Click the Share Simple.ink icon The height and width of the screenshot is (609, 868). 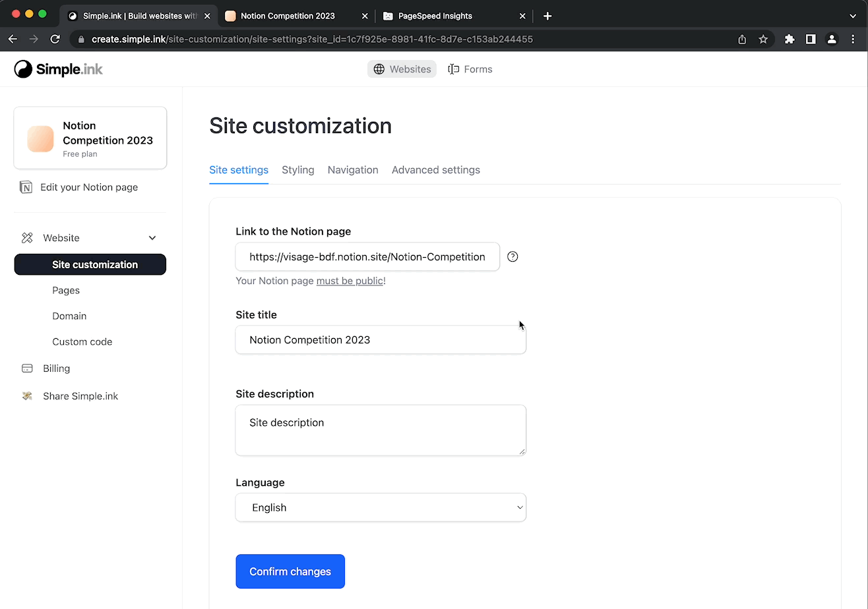(27, 396)
